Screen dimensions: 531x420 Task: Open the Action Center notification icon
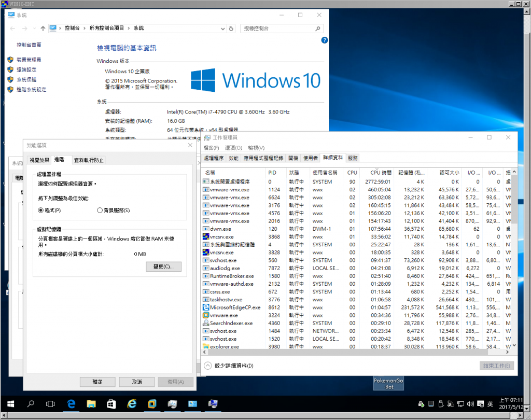pyautogui.click(x=481, y=404)
